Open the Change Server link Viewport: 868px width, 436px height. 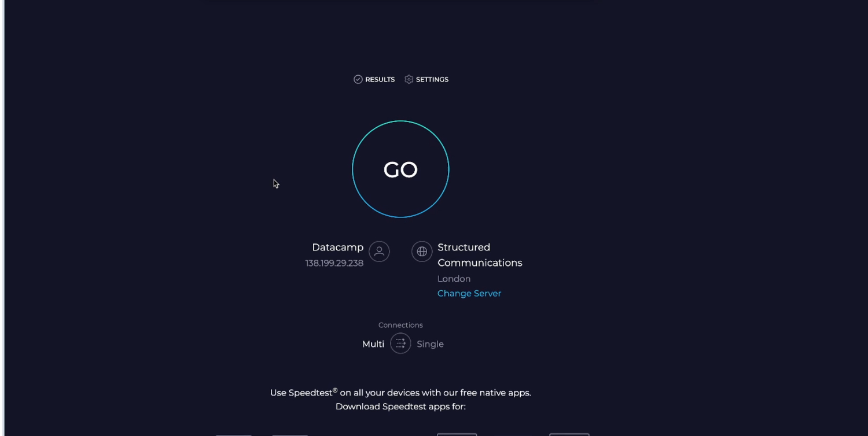click(469, 293)
